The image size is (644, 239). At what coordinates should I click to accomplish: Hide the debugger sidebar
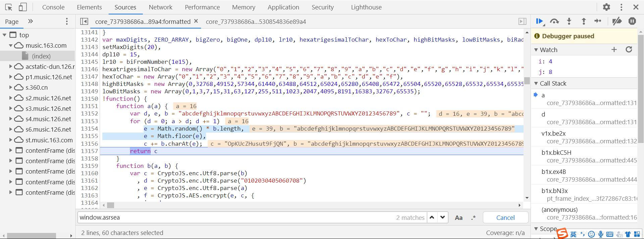[522, 21]
